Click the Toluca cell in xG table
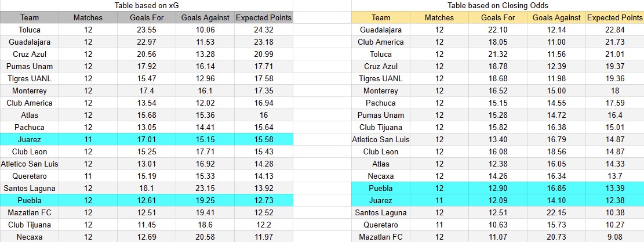Viewport: 644px width, 242px height. (29, 30)
